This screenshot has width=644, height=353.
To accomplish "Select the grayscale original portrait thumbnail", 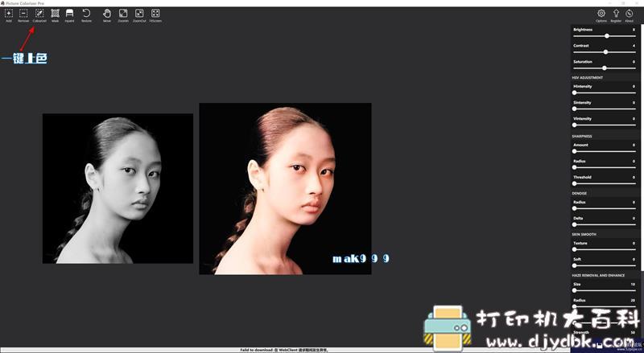I will point(118,188).
